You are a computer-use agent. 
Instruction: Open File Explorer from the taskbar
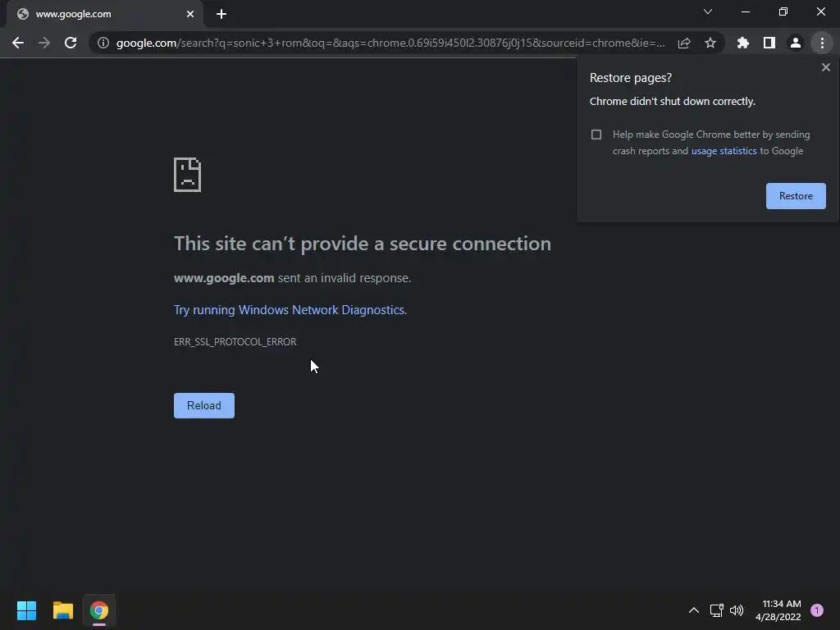click(x=62, y=610)
